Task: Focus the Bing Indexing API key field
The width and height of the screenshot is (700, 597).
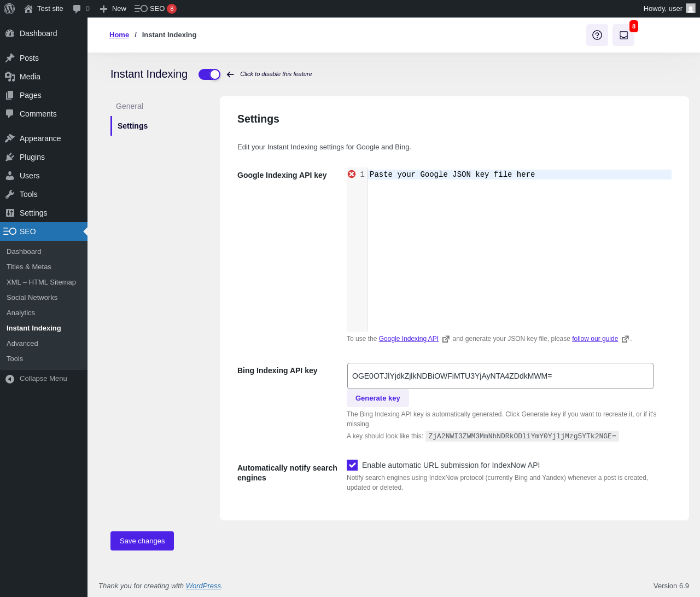Action: tap(500, 376)
